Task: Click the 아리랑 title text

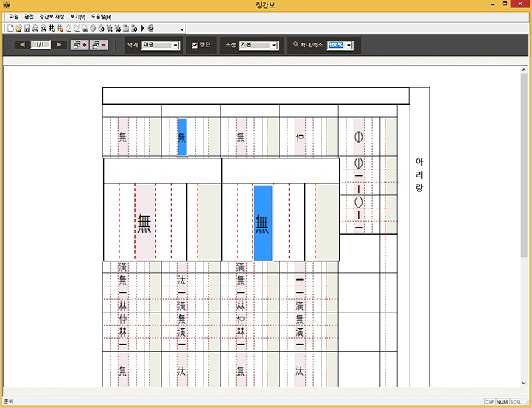Action: point(419,175)
